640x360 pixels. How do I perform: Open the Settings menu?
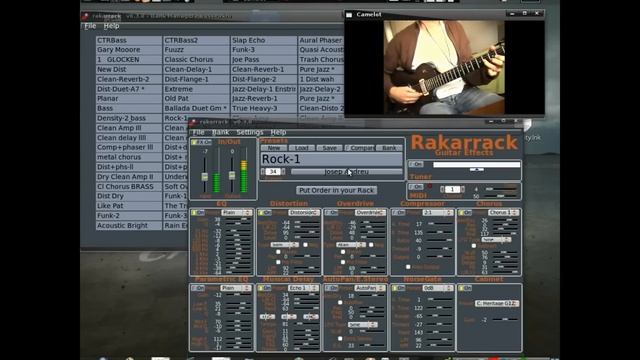250,132
